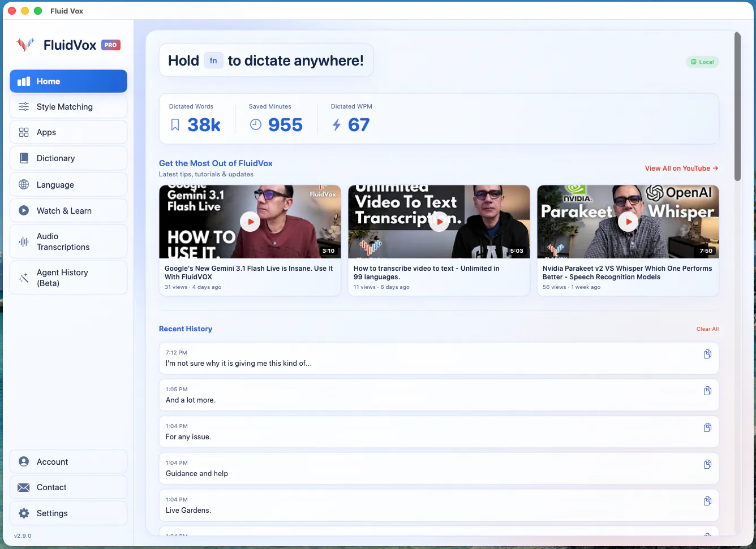Click the Account person icon
This screenshot has width=756, height=549.
coord(24,461)
